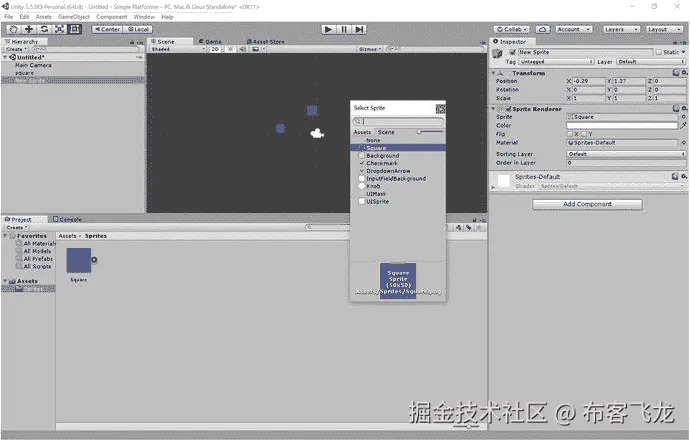
Task: Open the Layers dropdown
Action: [621, 29]
